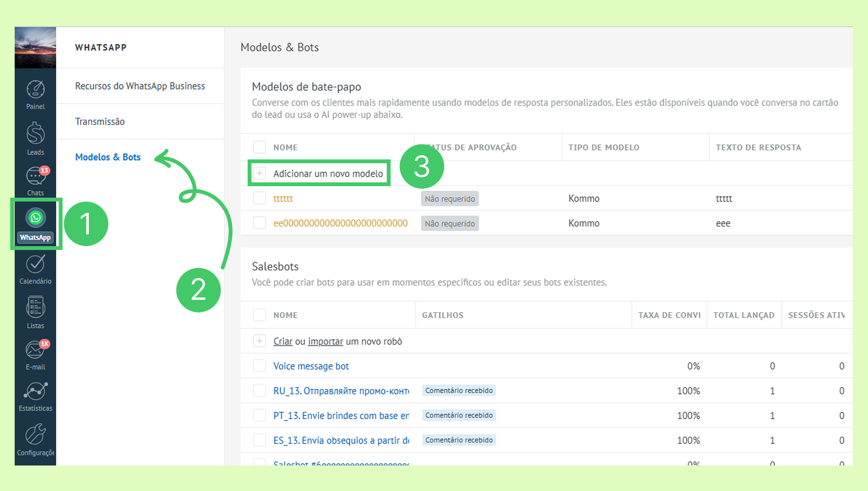Open the Painel dashboard icon

coord(35,90)
